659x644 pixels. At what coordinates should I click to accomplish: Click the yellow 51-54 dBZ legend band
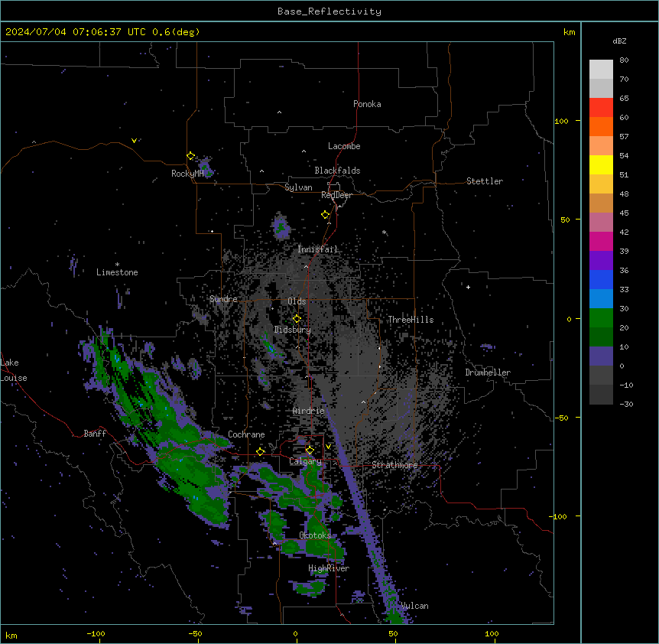tap(601, 164)
